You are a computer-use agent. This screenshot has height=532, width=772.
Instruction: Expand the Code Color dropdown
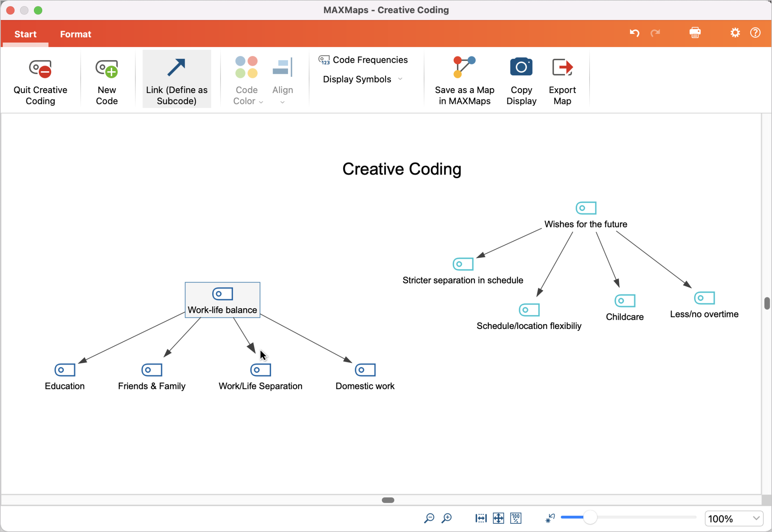(261, 101)
